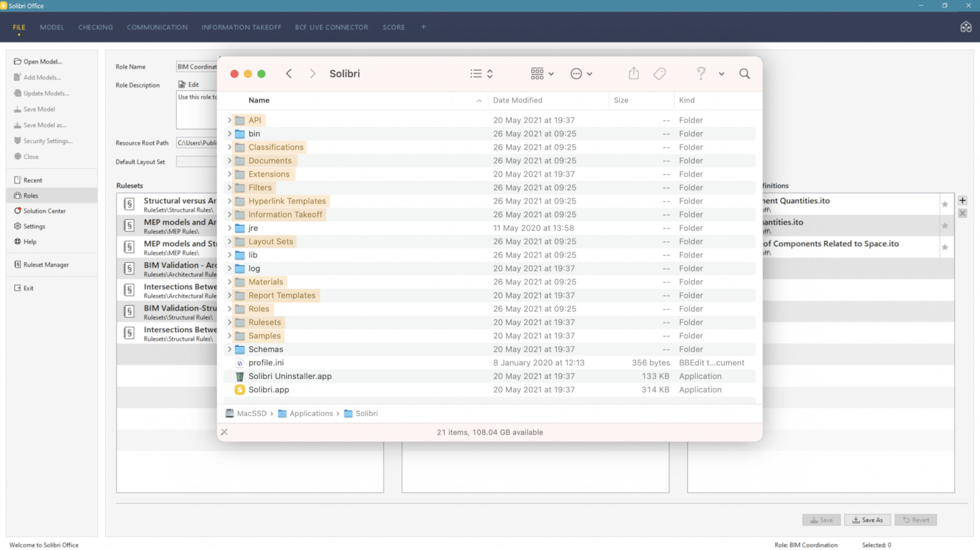Click the Default Layout Set field
Screen dimensions: 980x550
197,162
